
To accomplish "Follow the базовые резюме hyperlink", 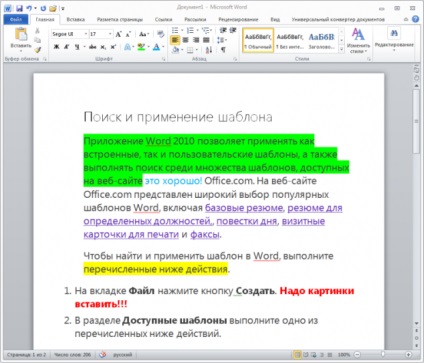I will tap(244, 208).
